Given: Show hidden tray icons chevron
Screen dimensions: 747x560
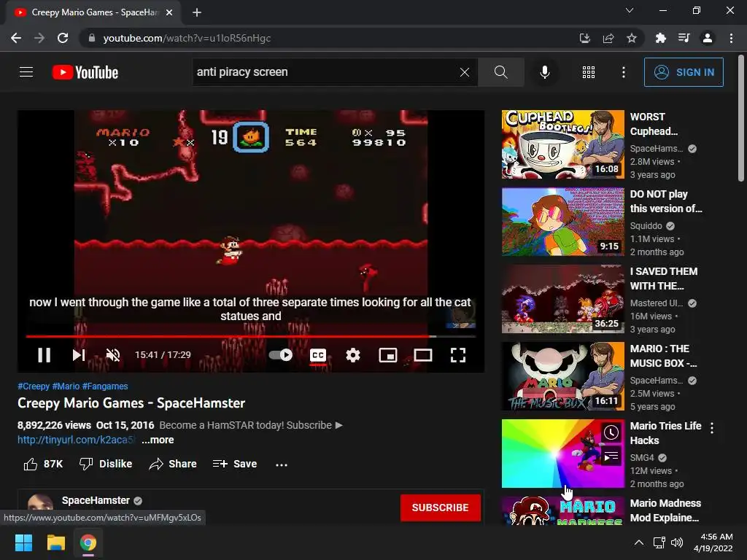Looking at the screenshot, I should [x=639, y=542].
